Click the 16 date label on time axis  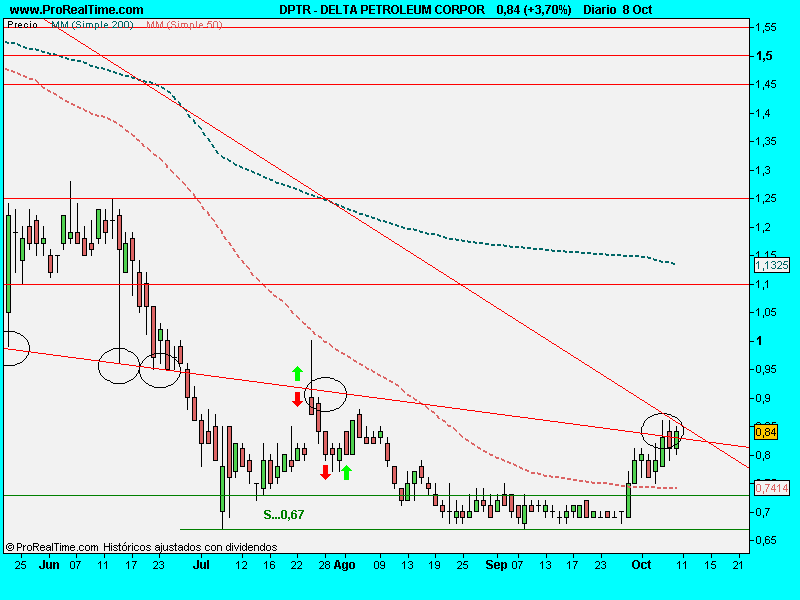coord(269,565)
